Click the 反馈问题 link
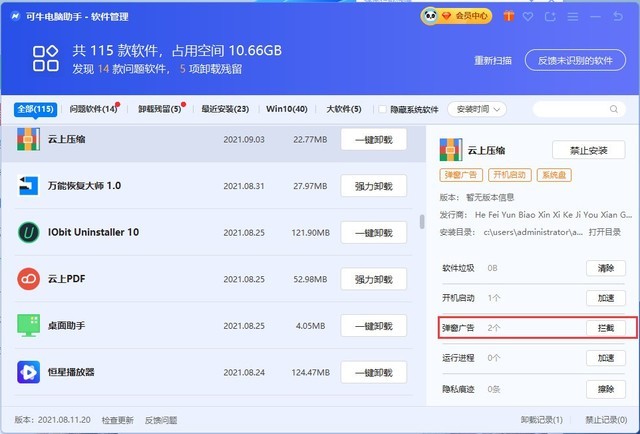640x434 pixels. 161,420
